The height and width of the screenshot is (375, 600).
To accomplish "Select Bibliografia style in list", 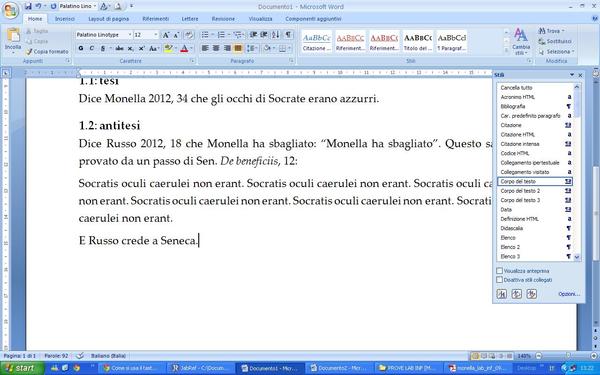I will click(x=535, y=106).
